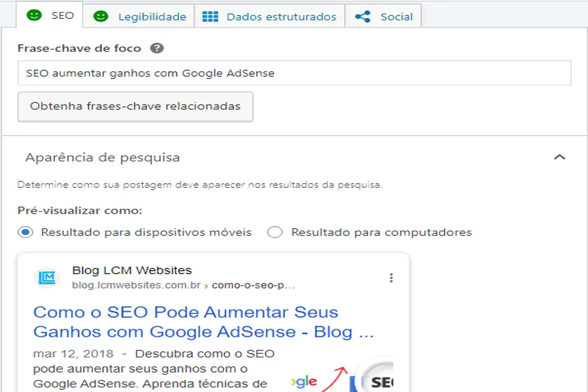Switch to the Social tab
Screen dimensions: 588x392
coord(383,16)
